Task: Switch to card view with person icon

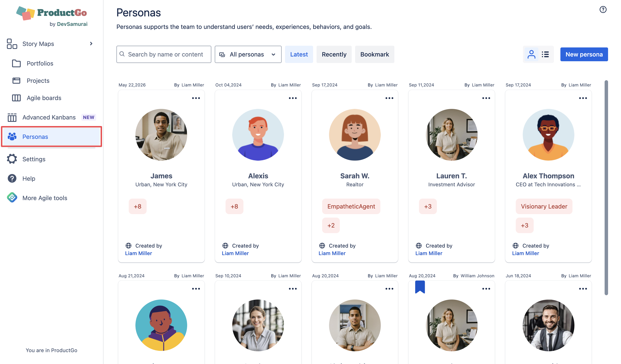Action: [531, 54]
